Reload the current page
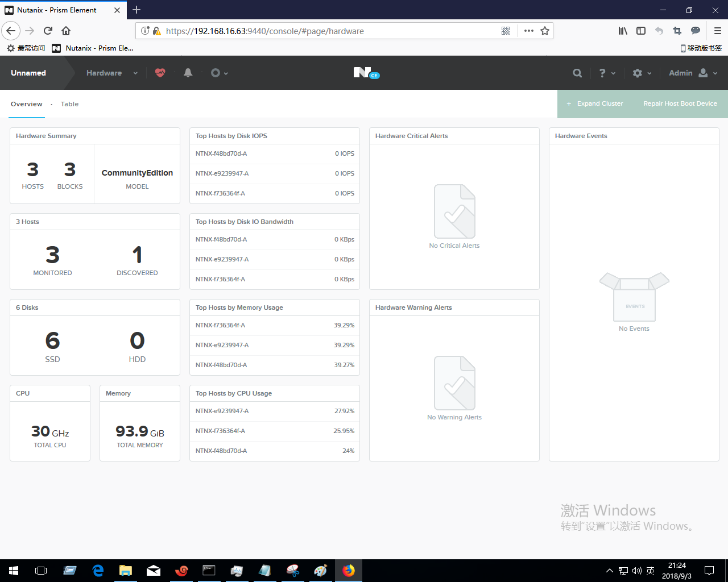 (x=48, y=31)
